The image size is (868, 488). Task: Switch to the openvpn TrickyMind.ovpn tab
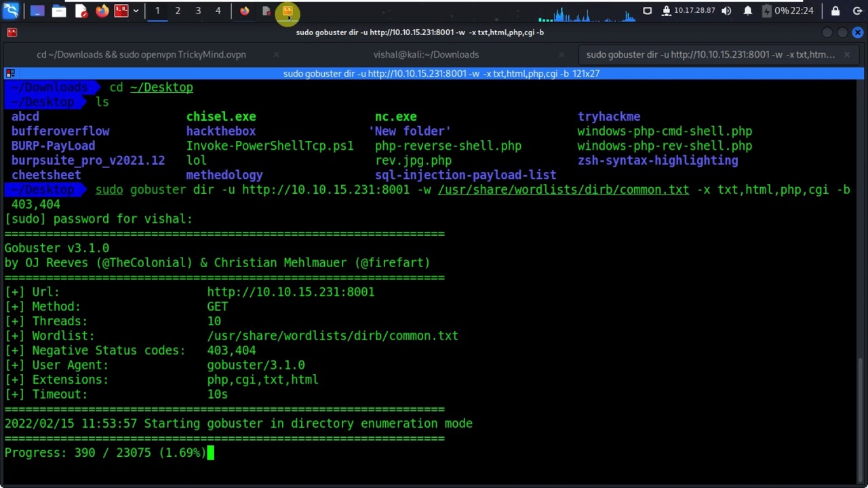(141, 54)
